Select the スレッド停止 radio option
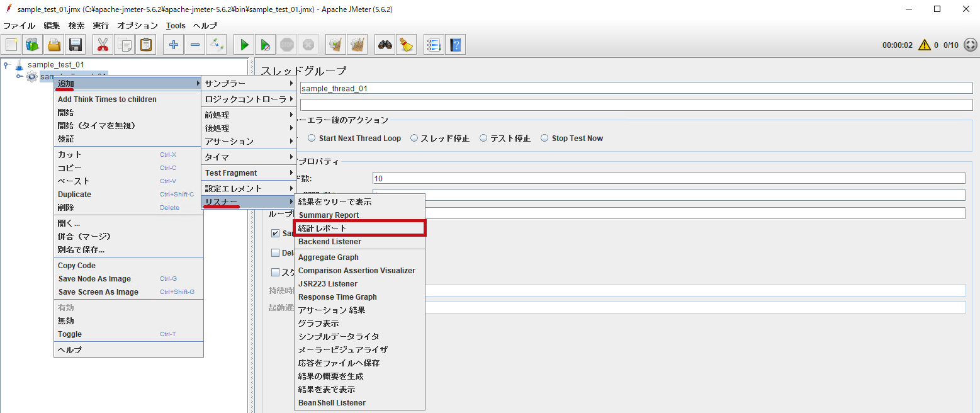This screenshot has height=413, width=980. [414, 139]
